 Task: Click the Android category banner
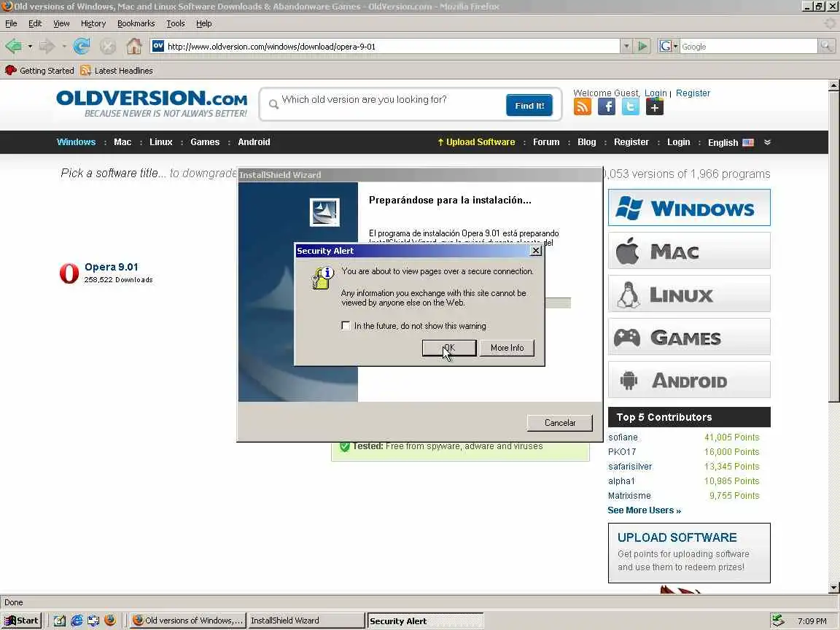tap(689, 380)
